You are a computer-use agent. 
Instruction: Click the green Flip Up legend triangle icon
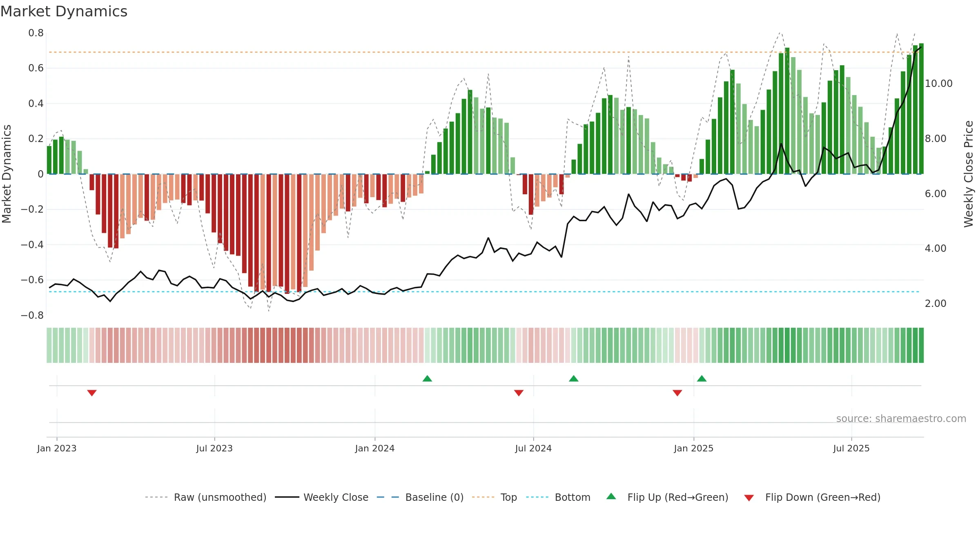(x=611, y=496)
